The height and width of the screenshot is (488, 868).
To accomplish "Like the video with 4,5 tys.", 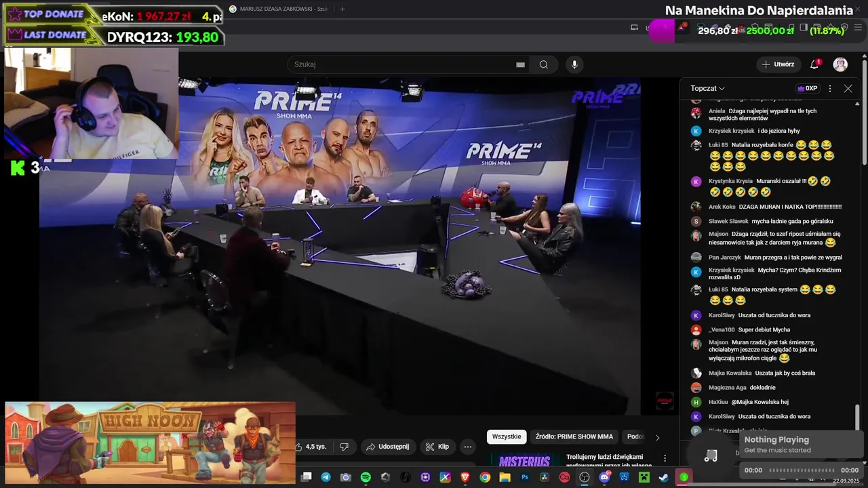I will click(x=311, y=447).
